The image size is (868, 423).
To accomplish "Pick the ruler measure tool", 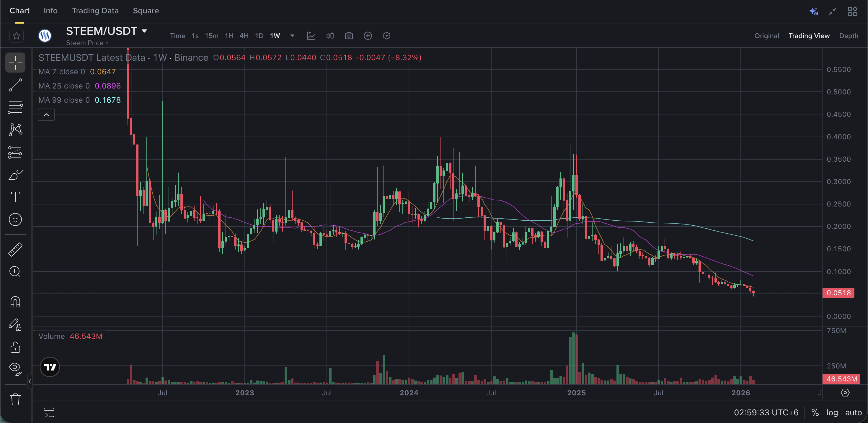I will pyautogui.click(x=15, y=250).
